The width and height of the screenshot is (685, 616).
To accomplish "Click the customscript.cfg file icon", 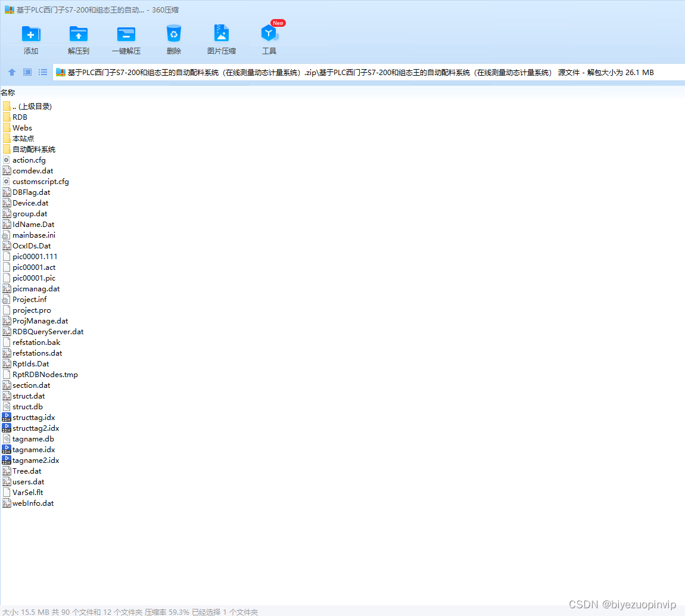I will point(6,181).
